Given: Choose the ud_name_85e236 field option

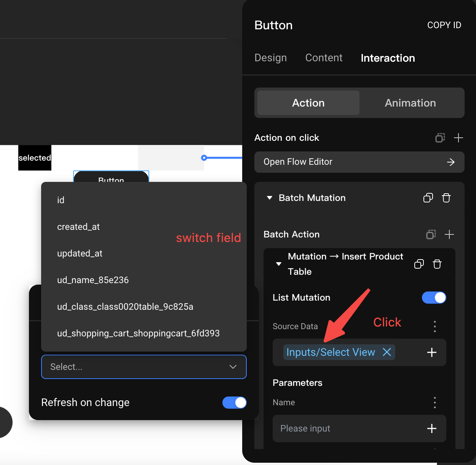Looking at the screenshot, I should [x=144, y=280].
